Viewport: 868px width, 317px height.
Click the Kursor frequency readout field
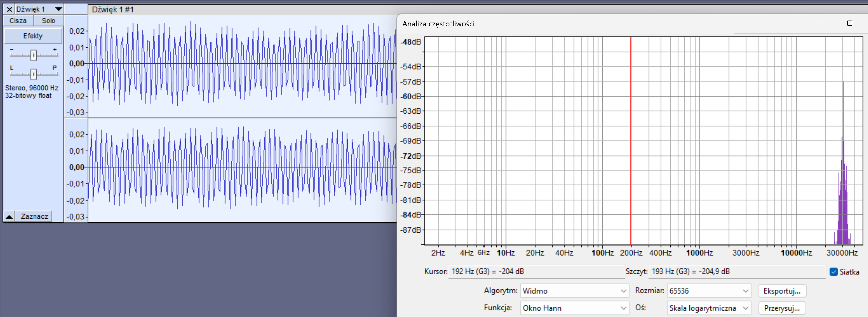pos(536,272)
